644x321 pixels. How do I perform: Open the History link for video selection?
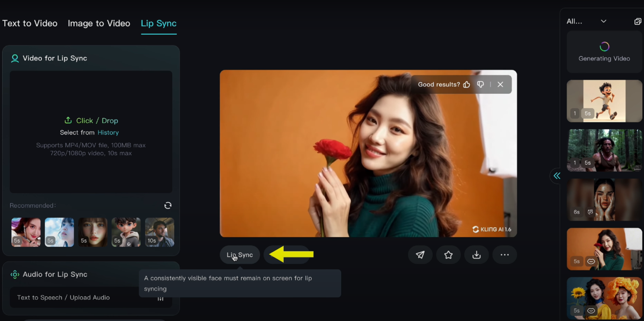(x=108, y=133)
